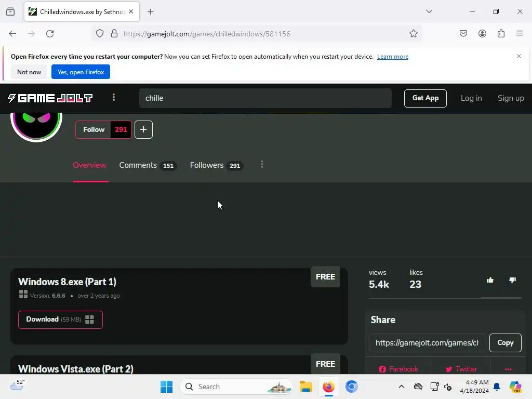Switch to the Followers tab
Viewport: 532px width, 399px height.
point(217,165)
